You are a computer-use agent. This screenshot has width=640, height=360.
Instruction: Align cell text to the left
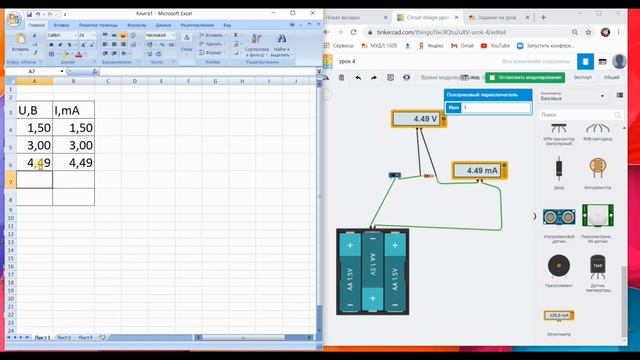coord(105,44)
